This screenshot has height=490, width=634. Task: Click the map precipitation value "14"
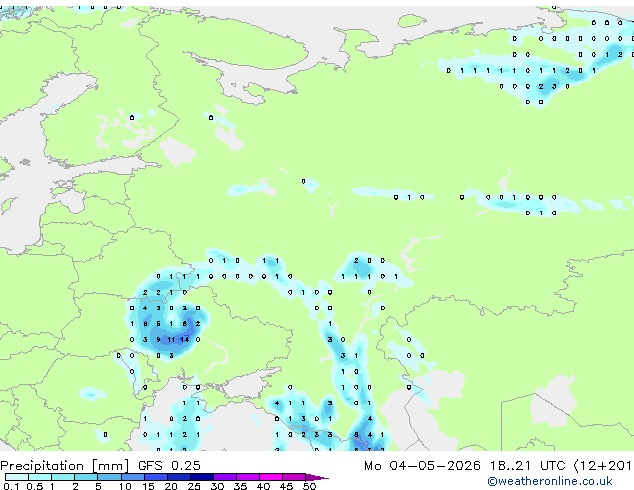click(x=184, y=340)
